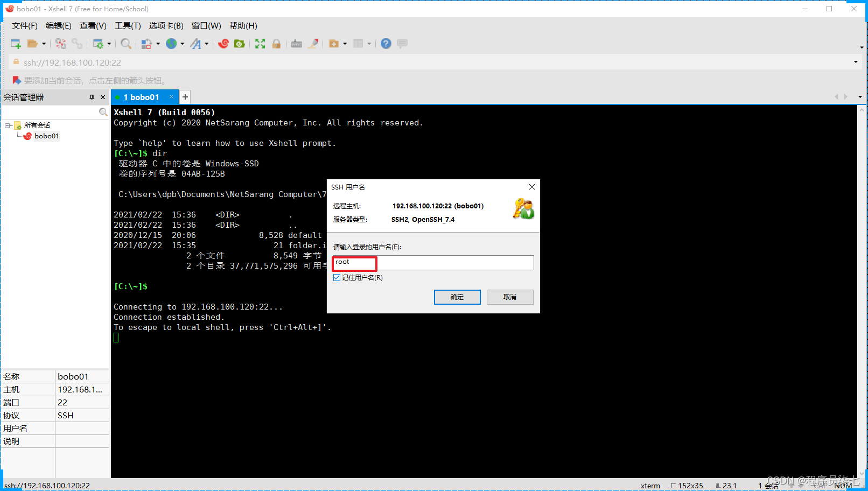This screenshot has height=491, width=868.
Task: Click the globe Encoding icon
Action: pyautogui.click(x=171, y=44)
